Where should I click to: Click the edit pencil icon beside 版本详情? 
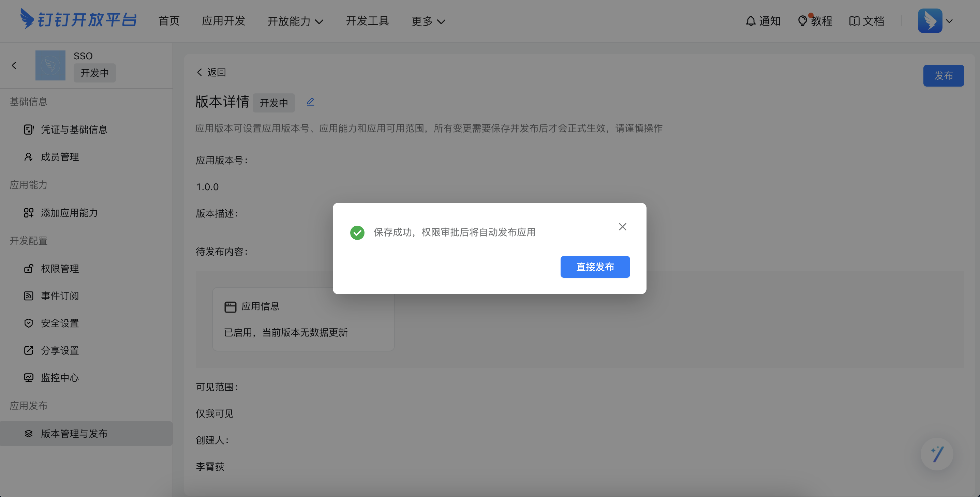point(310,102)
